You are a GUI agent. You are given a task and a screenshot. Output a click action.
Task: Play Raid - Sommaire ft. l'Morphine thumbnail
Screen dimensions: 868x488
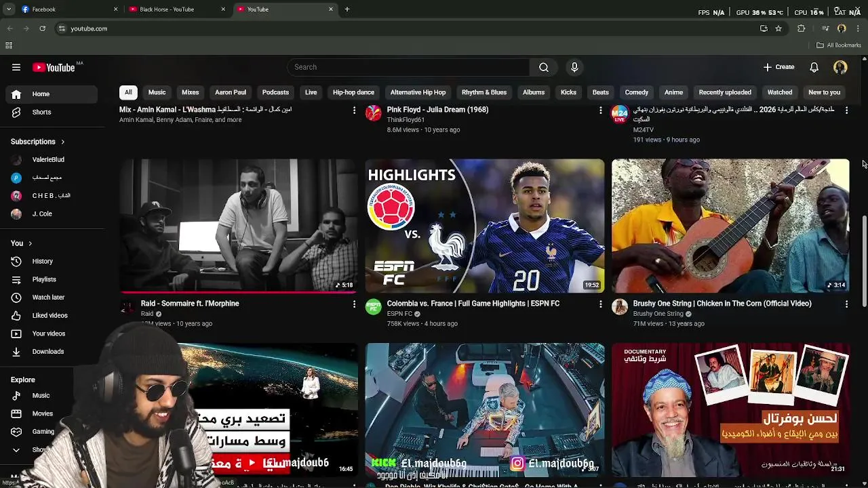click(238, 226)
